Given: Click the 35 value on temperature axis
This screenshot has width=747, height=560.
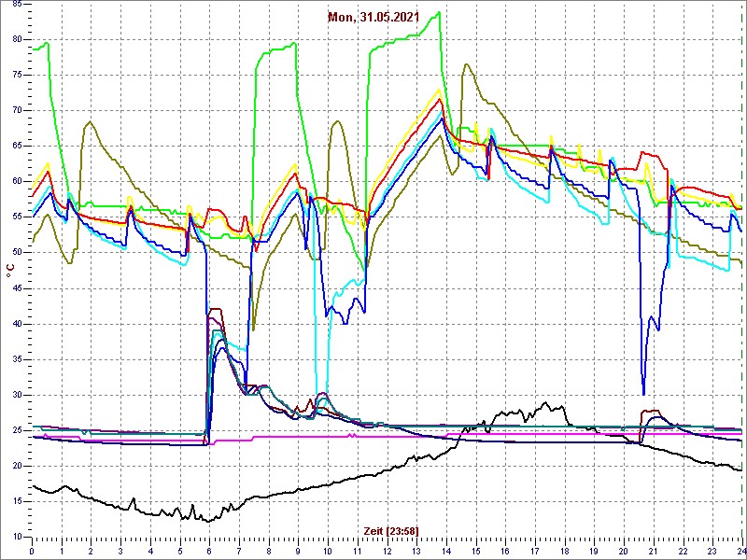Looking at the screenshot, I should tap(18, 359).
